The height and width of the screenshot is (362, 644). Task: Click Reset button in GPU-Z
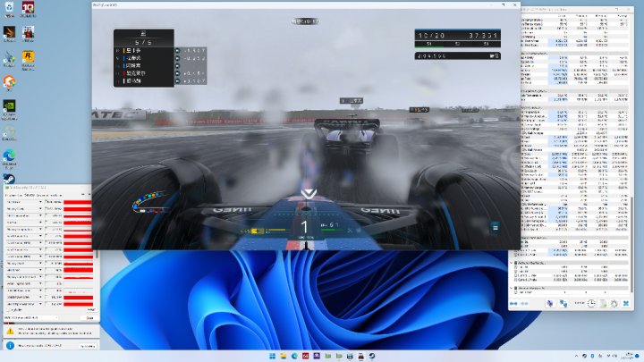click(x=91, y=310)
